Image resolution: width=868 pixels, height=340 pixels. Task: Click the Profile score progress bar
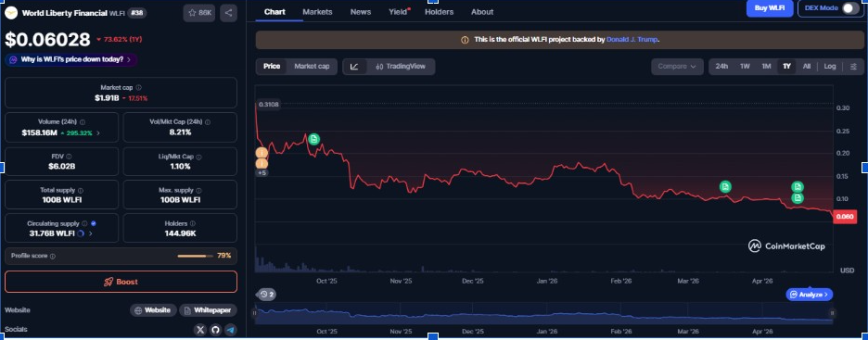tap(195, 257)
